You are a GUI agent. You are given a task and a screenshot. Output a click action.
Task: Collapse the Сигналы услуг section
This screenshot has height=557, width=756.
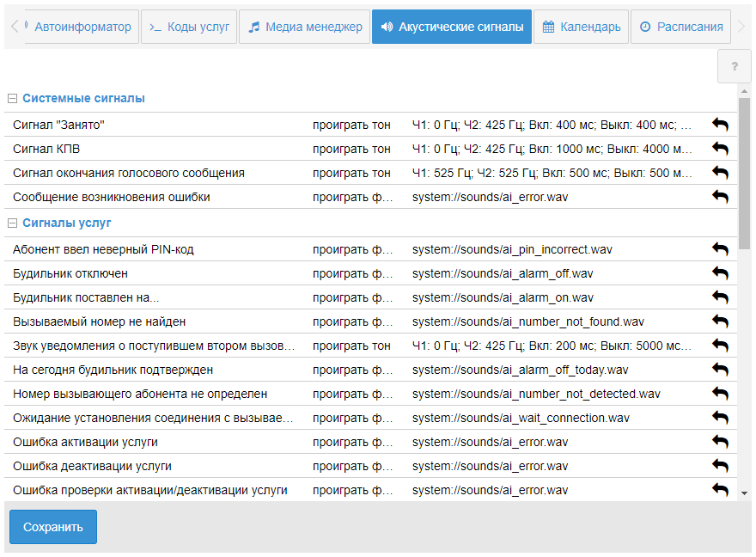13,223
